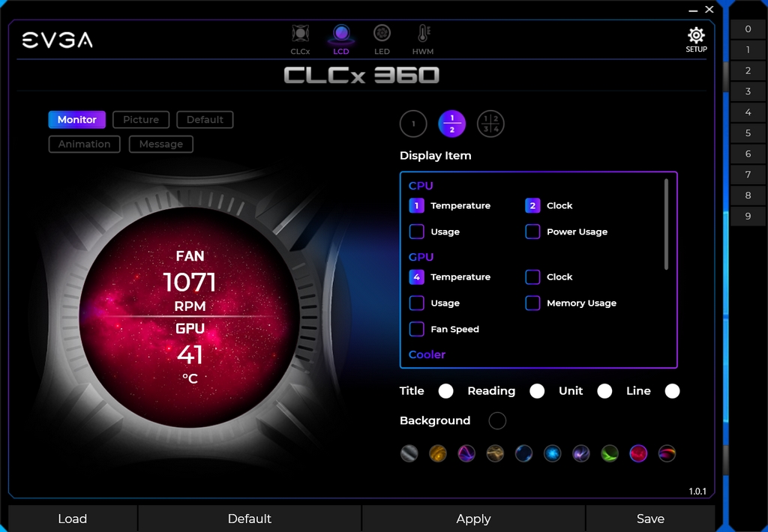Image resolution: width=768 pixels, height=532 pixels.
Task: Enable GPU Fan Speed checkbox
Action: (x=416, y=329)
